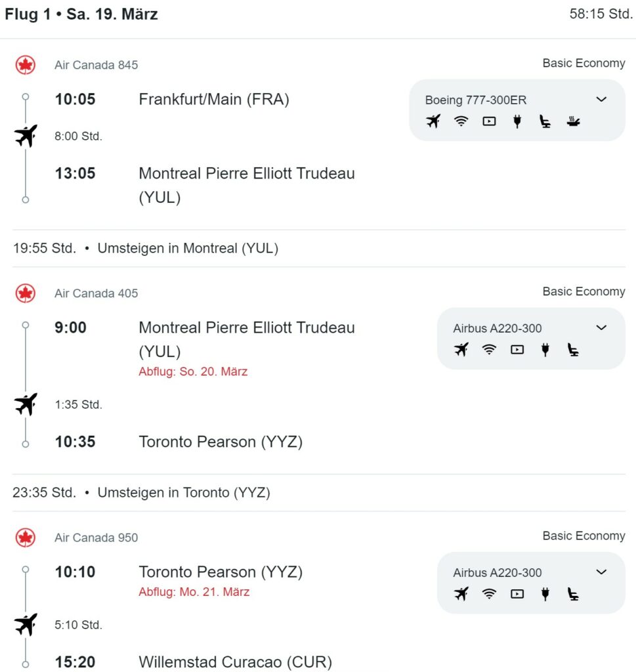Click the entertainment screen icon for Boeing 777-300ER
636x672 pixels.
[x=489, y=121]
